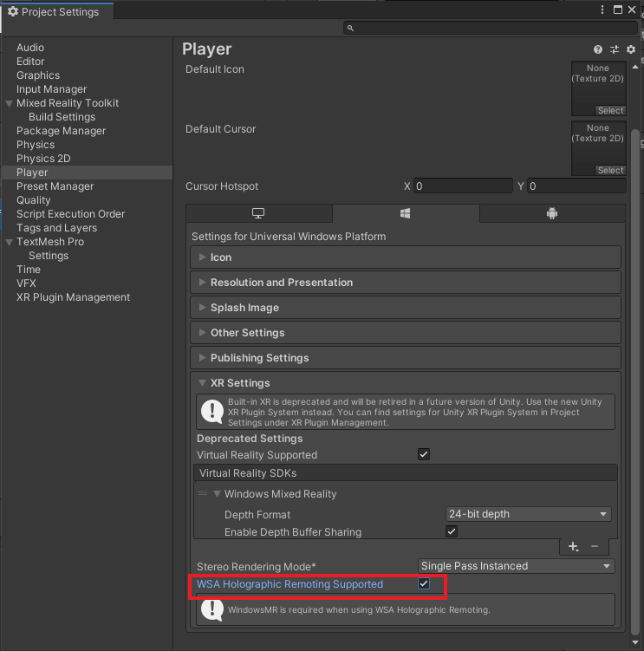Viewport: 644px width, 651px height.
Task: Click the Default Icon texture preview slot
Action: coord(598,88)
